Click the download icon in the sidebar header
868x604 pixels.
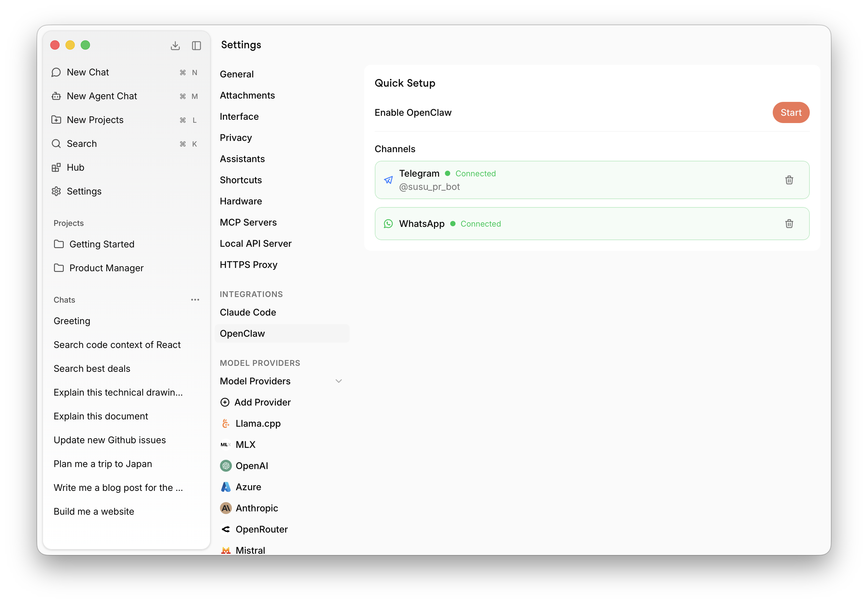coord(175,45)
